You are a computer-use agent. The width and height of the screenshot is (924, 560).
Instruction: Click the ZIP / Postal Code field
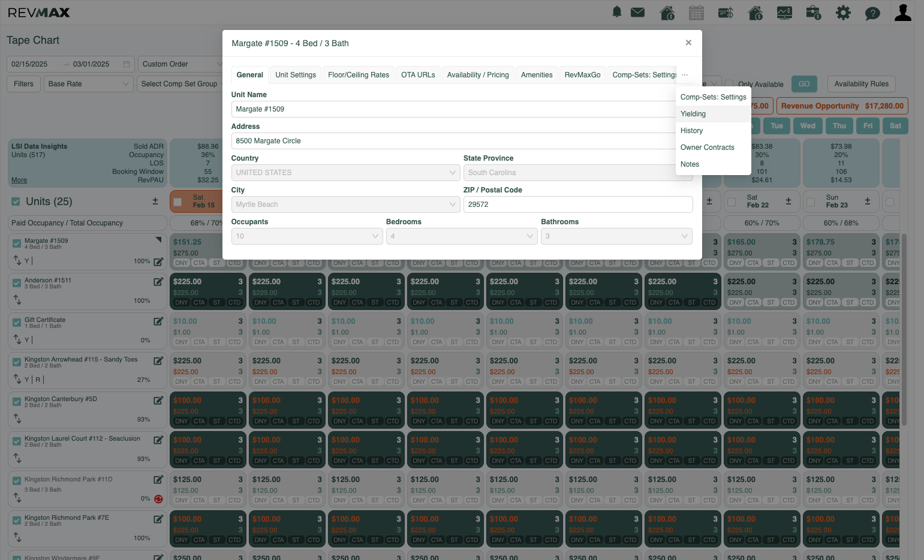click(x=578, y=204)
